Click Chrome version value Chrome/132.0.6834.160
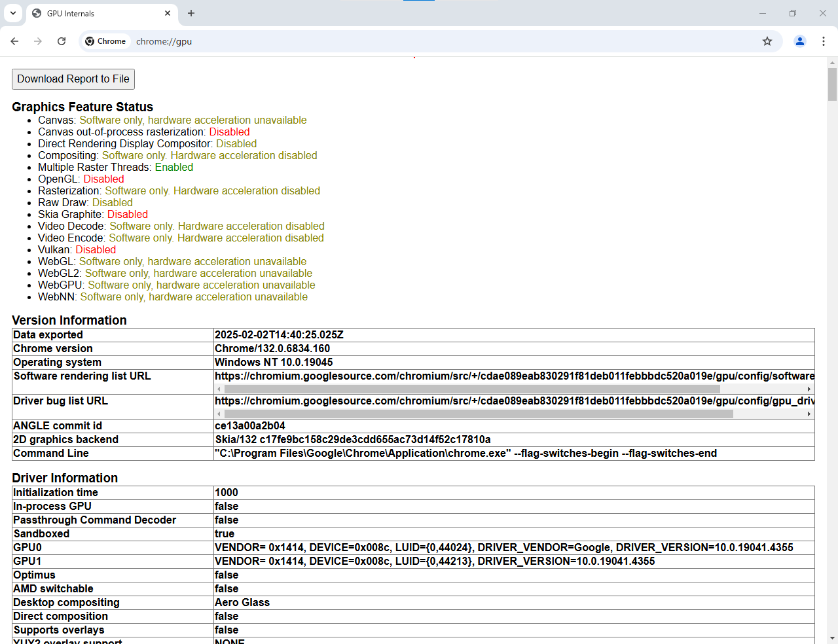This screenshot has width=838, height=644. click(x=272, y=349)
